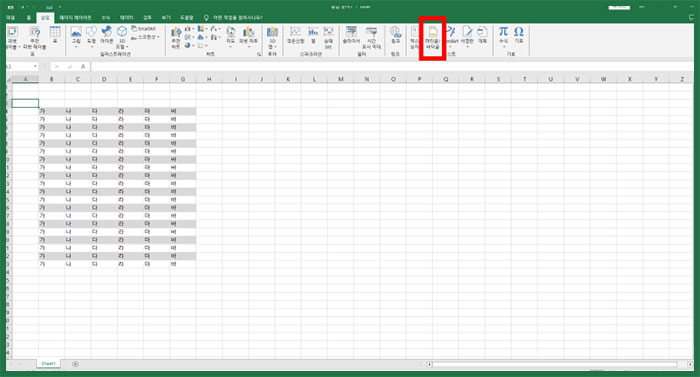
Task: Insert an Object (개체)
Action: [x=482, y=35]
